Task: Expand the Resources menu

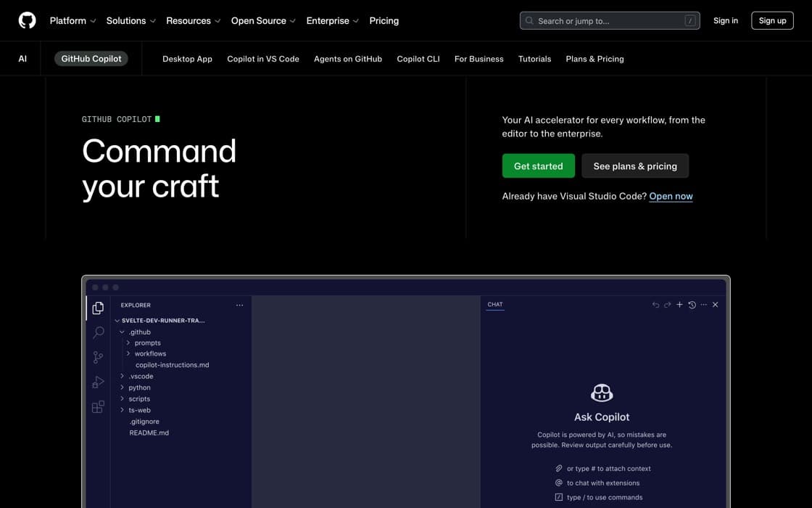Action: (193, 21)
